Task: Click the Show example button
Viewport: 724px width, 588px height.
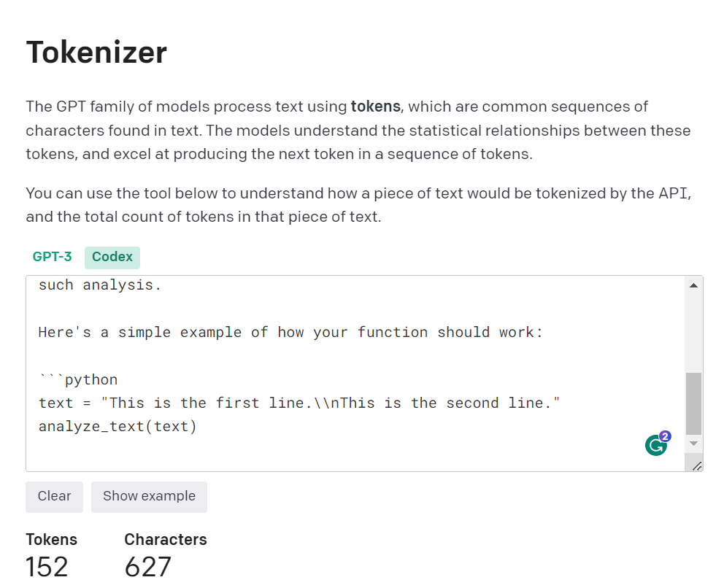Action: (x=149, y=496)
